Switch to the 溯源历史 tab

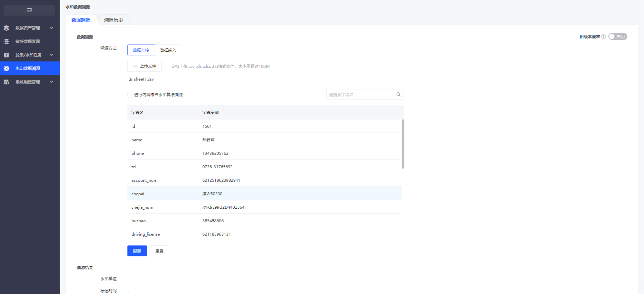[113, 20]
